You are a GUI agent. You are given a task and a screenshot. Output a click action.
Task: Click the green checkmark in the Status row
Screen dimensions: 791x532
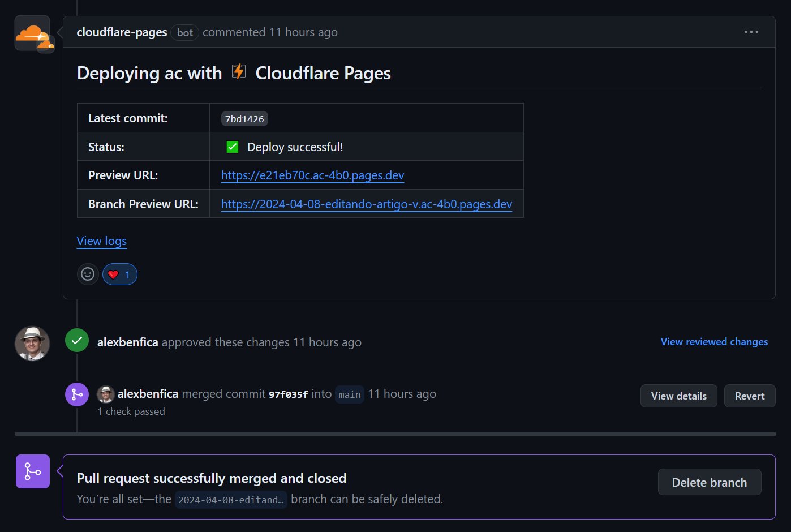click(233, 146)
